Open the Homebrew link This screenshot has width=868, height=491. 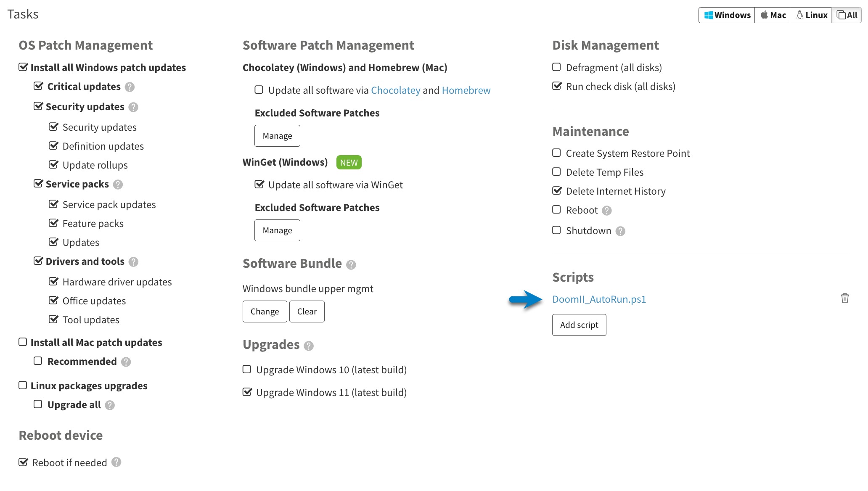[466, 90]
